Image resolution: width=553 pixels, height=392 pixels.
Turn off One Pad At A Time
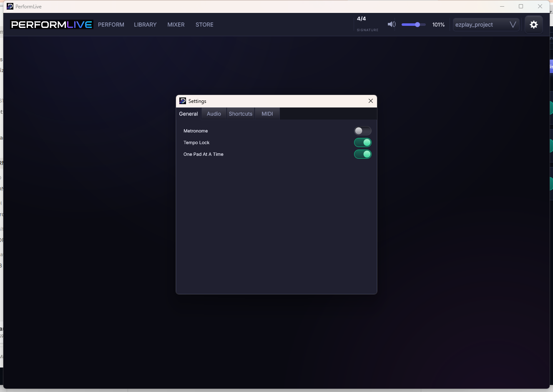coord(363,154)
